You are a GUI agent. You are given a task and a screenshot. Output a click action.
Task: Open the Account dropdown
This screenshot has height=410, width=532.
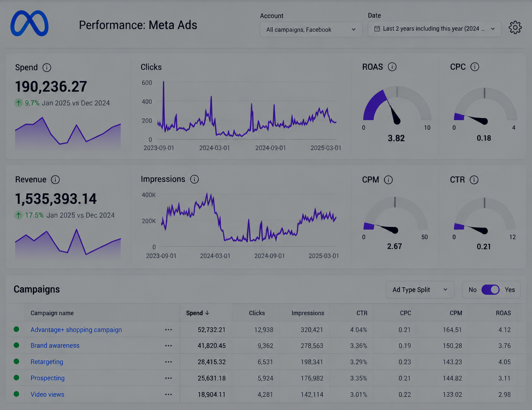pos(311,29)
